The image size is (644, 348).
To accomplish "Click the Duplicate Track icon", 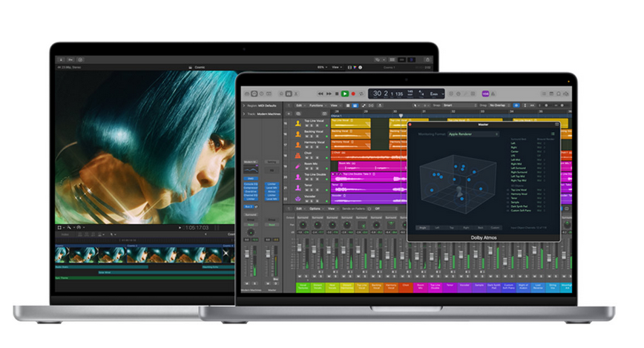I will [x=298, y=114].
